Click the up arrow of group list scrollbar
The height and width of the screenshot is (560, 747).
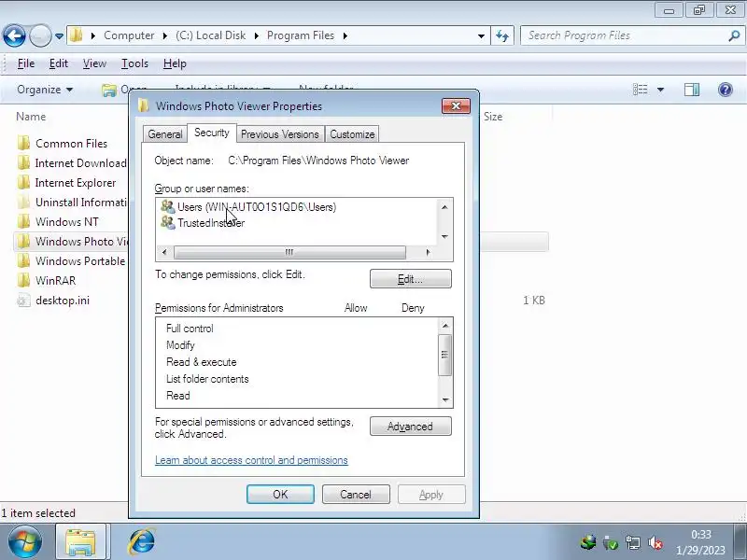click(444, 207)
